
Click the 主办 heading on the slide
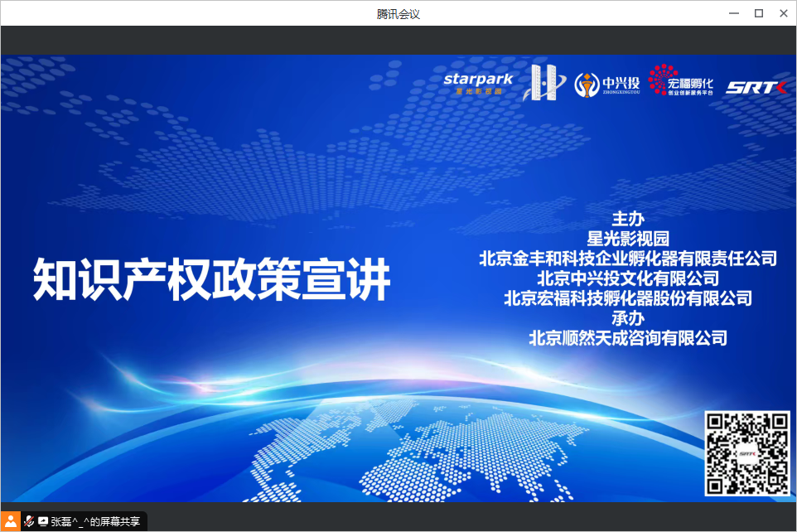click(628, 219)
